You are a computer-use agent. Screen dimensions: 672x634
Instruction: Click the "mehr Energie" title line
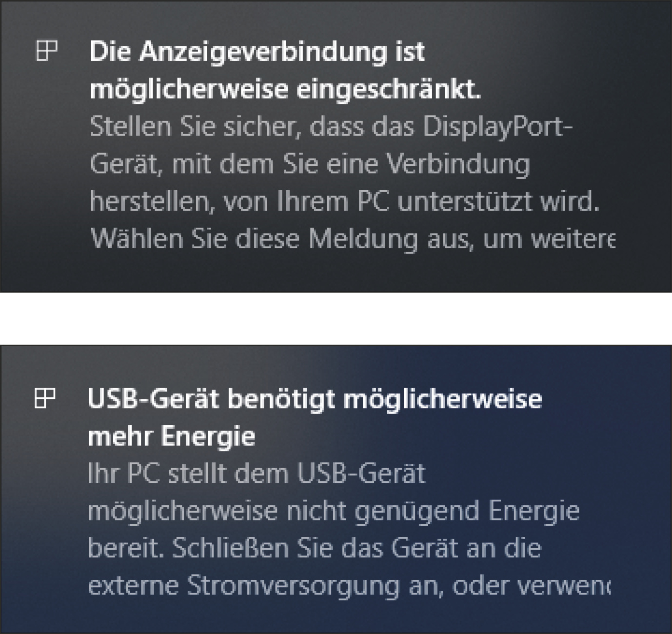click(171, 436)
